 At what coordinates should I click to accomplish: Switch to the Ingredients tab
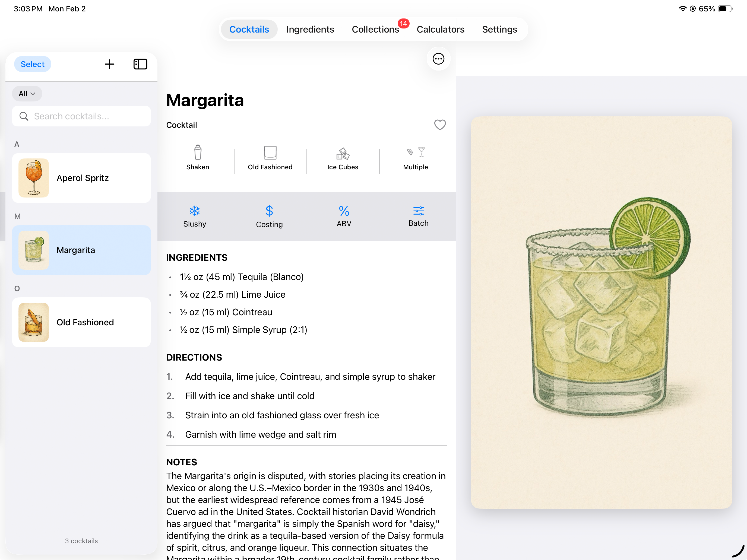310,29
